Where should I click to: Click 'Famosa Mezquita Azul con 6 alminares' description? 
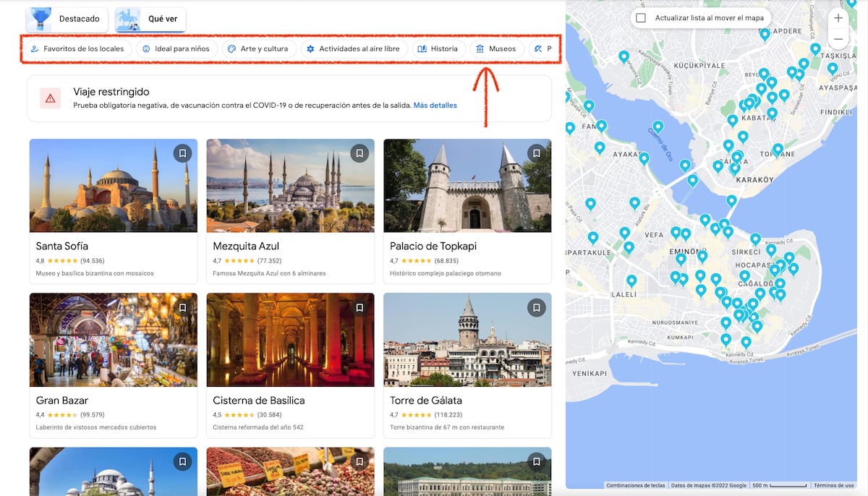(x=270, y=274)
